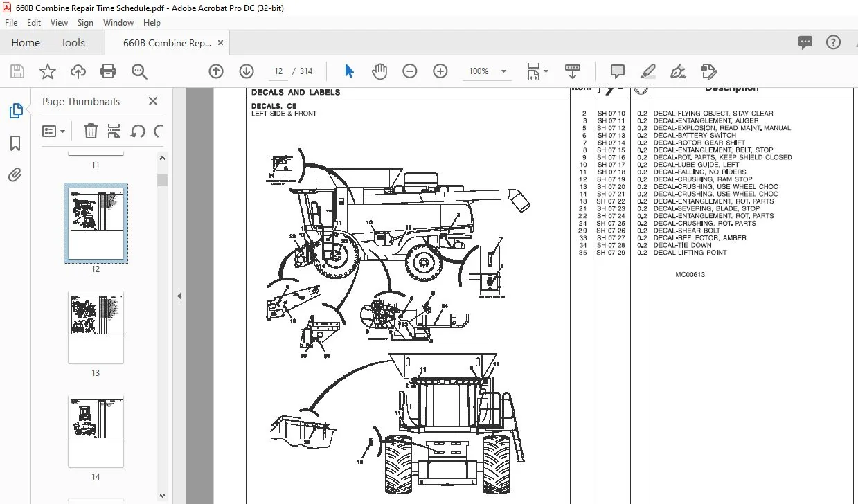Screen dimensions: 858x504
Task: Click the 'LEFT SIDE & FRONT' subtitle text
Action: tap(284, 114)
